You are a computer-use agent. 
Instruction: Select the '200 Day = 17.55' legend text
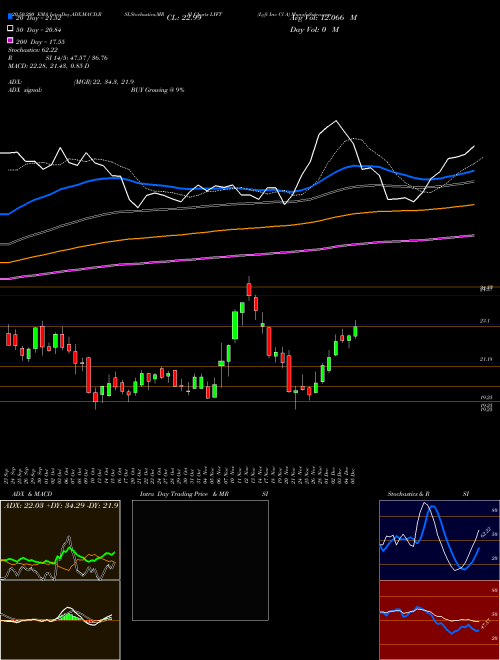click(40, 42)
